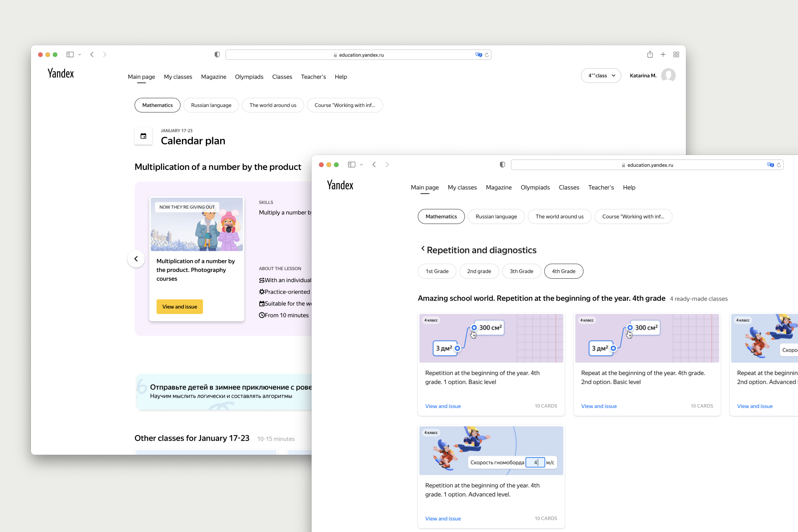Image resolution: width=798 pixels, height=532 pixels.
Task: Select the 4th Grade filter chip
Action: click(x=563, y=271)
